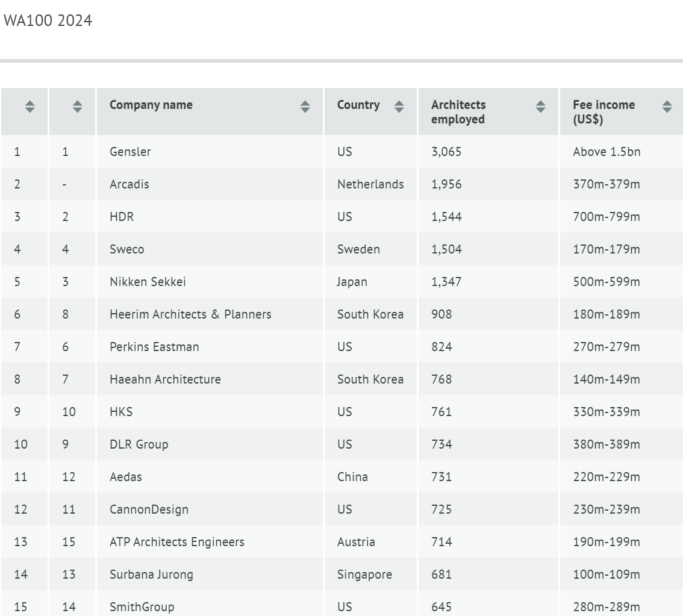Click the 1,504 architects employed value

446,249
